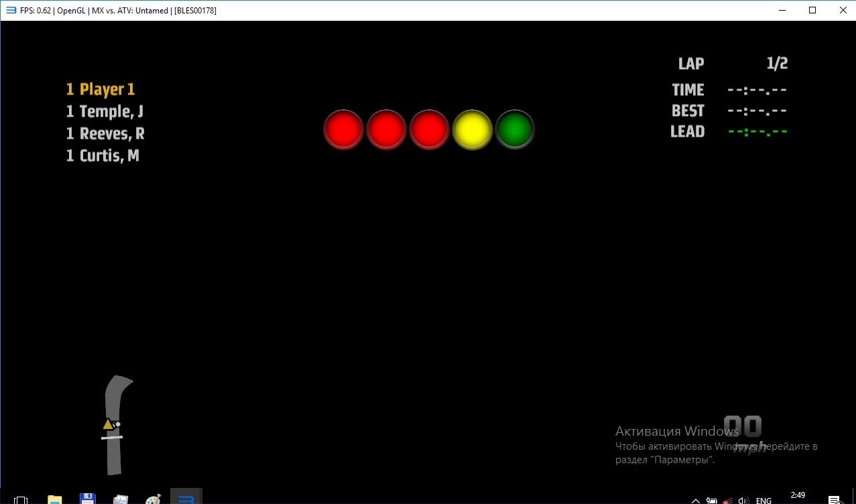Select the Player 1 standings row

pos(101,89)
